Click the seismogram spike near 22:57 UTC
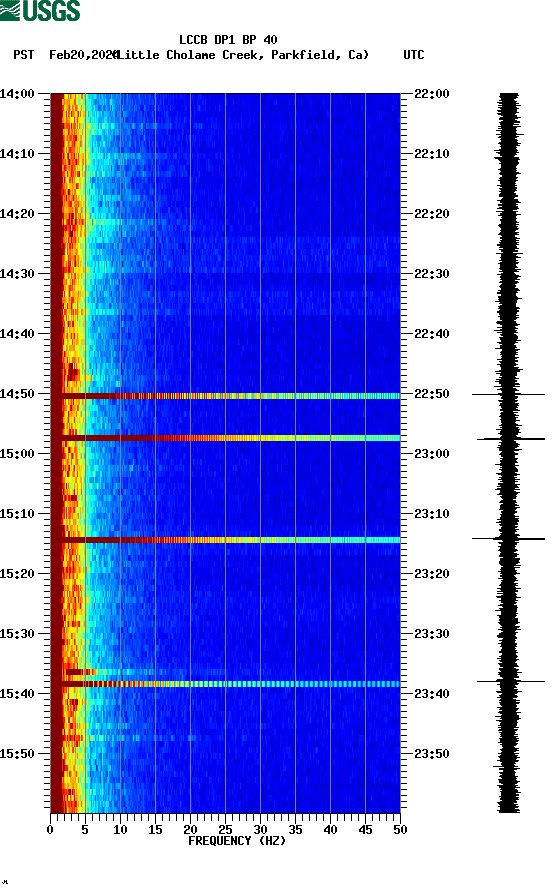 (x=510, y=439)
